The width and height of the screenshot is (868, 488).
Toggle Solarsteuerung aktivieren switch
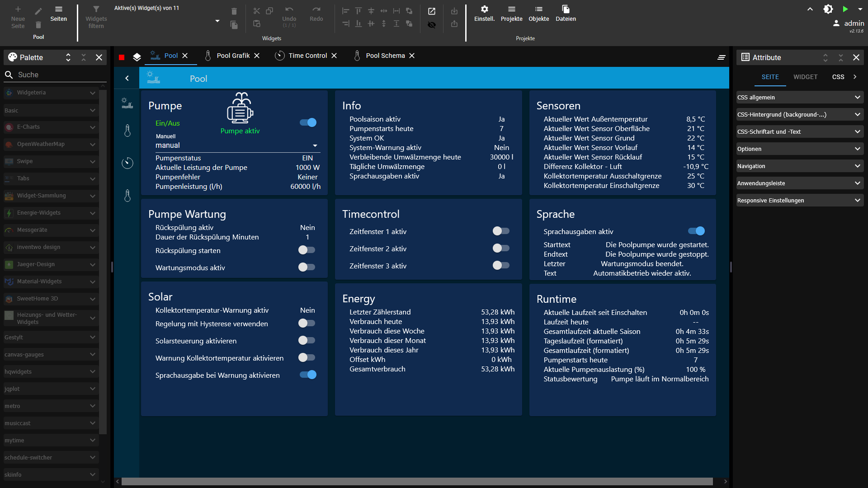307,340
